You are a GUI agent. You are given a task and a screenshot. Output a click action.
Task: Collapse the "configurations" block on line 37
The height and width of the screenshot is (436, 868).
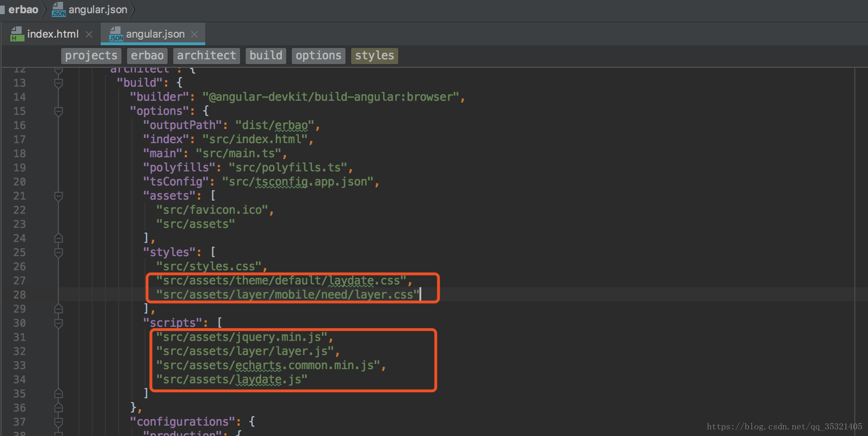point(58,422)
